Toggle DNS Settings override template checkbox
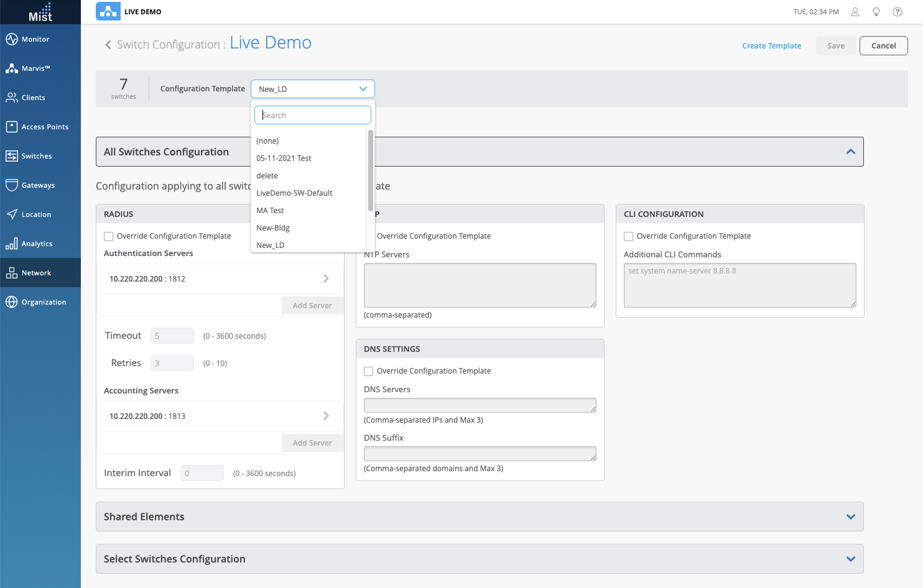The height and width of the screenshot is (588, 923). 369,371
